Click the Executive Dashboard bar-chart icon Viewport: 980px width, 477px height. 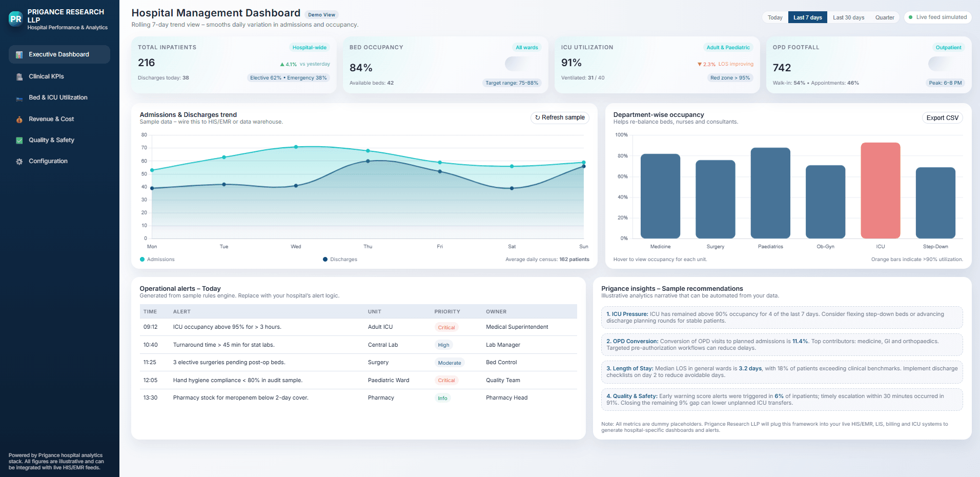19,54
